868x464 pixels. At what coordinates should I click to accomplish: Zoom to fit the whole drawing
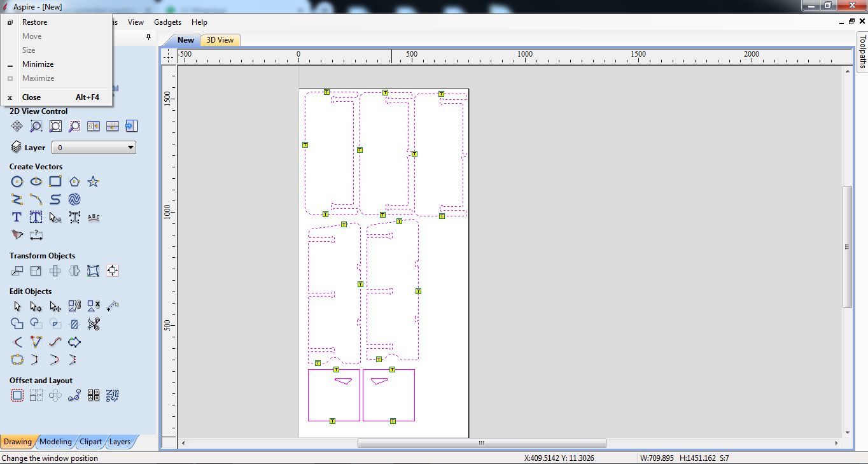55,126
